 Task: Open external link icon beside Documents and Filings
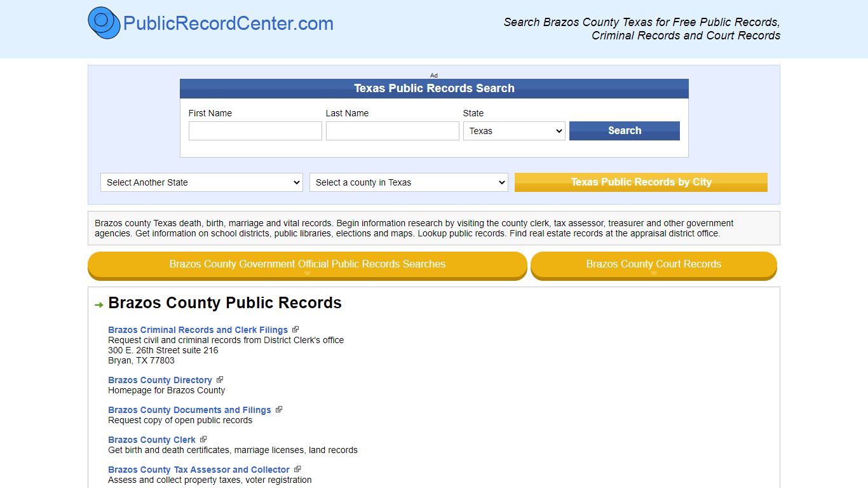[279, 409]
